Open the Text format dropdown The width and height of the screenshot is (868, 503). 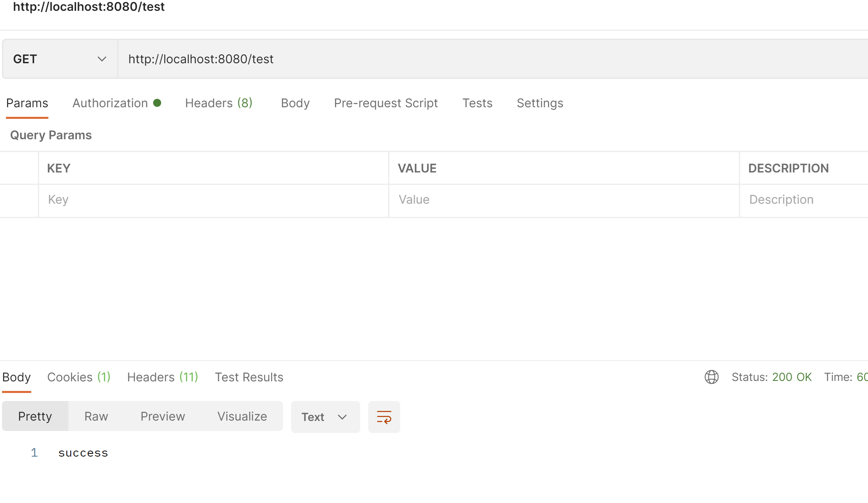[x=325, y=417]
